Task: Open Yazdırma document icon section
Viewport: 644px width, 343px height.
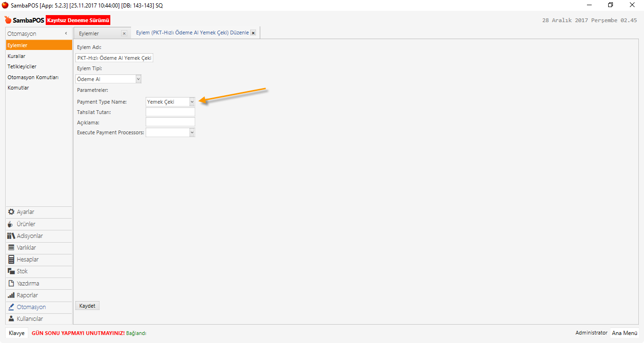Action: (x=11, y=284)
